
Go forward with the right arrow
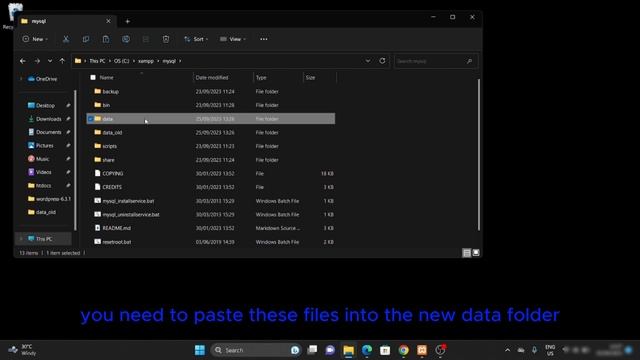tap(37, 61)
